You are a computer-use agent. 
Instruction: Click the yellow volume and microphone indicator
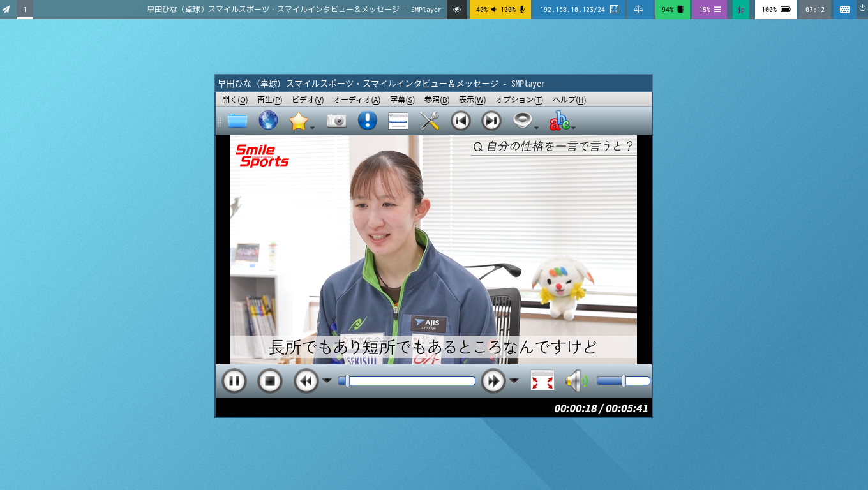click(500, 10)
